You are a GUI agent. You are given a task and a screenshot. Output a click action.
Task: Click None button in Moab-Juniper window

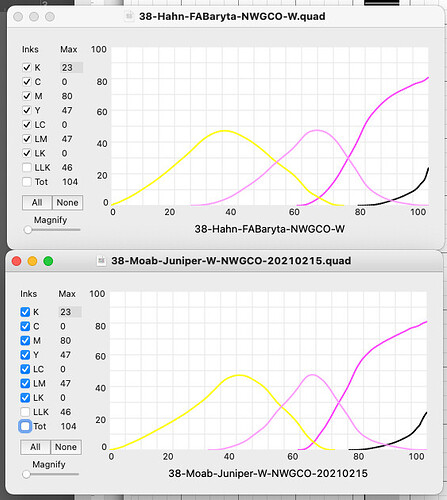66,447
